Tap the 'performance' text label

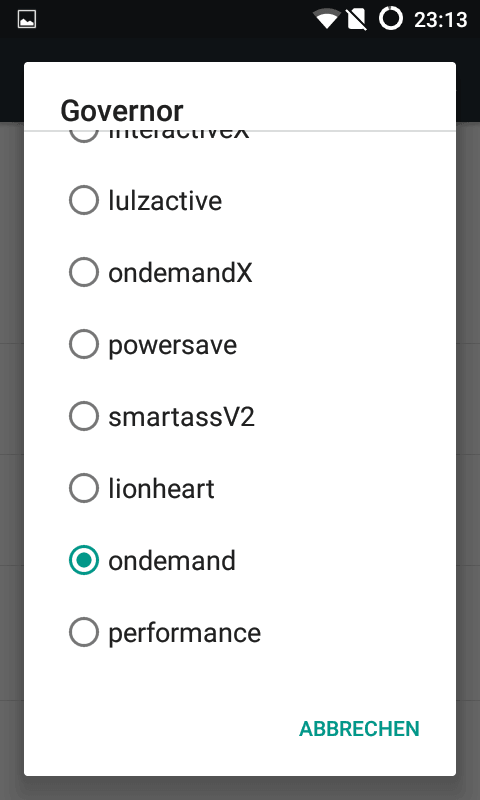click(185, 633)
